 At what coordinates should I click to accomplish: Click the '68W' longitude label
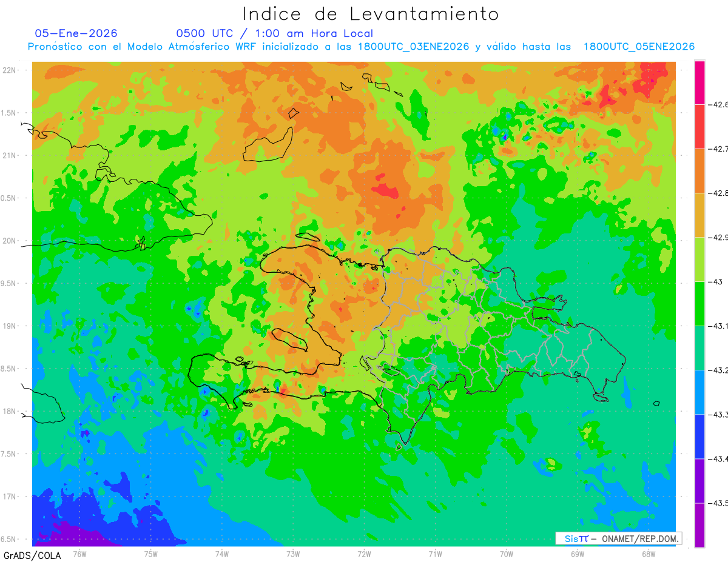tap(648, 554)
